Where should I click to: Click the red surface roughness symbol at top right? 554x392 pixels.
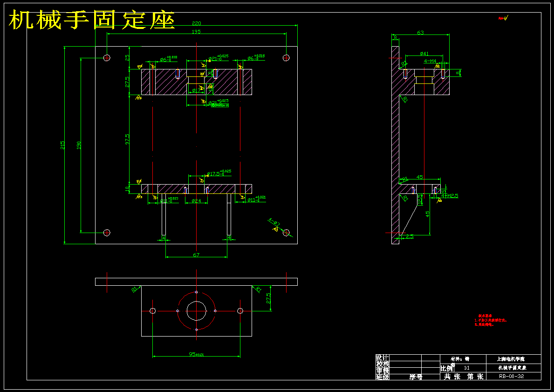pyautogui.click(x=504, y=18)
